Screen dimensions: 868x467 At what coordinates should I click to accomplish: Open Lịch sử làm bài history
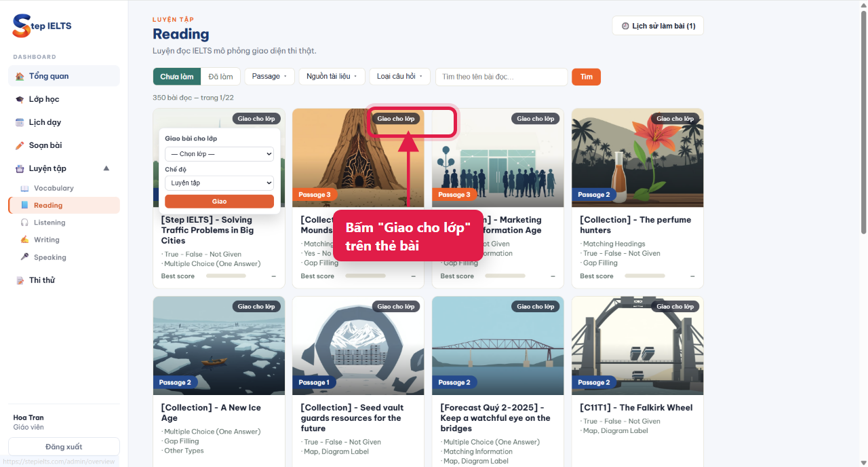(658, 26)
